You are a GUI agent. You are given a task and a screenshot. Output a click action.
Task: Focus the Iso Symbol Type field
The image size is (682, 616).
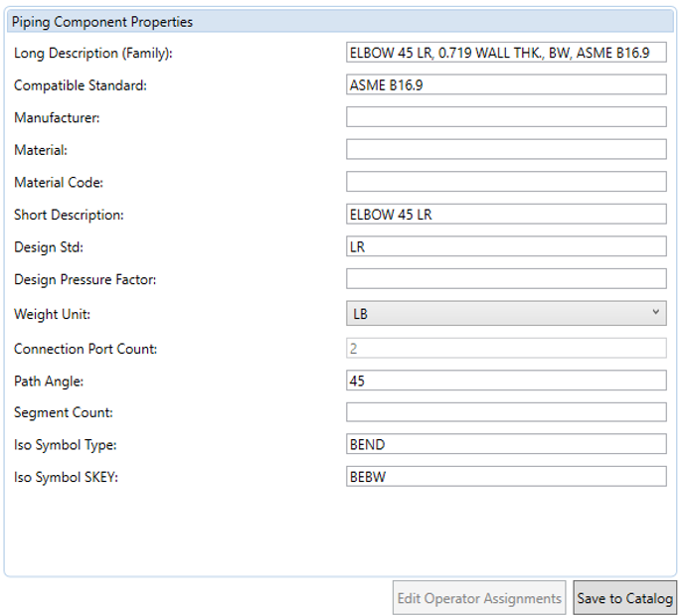point(506,444)
